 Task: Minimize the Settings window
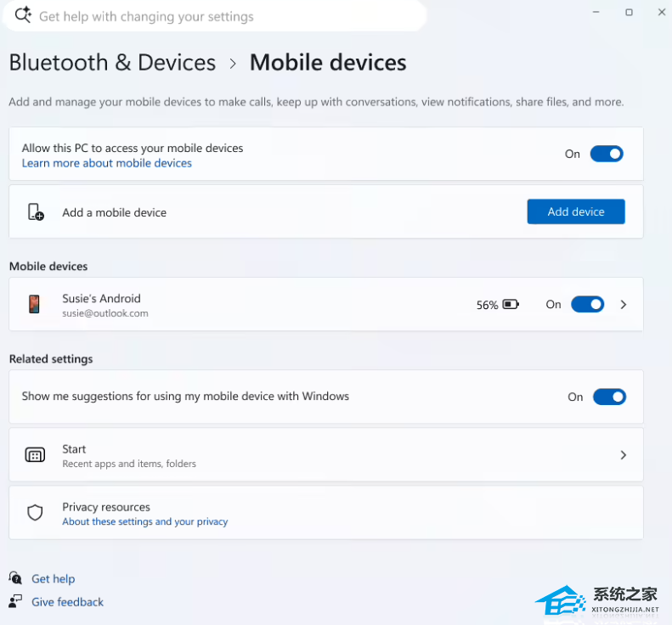(x=596, y=12)
